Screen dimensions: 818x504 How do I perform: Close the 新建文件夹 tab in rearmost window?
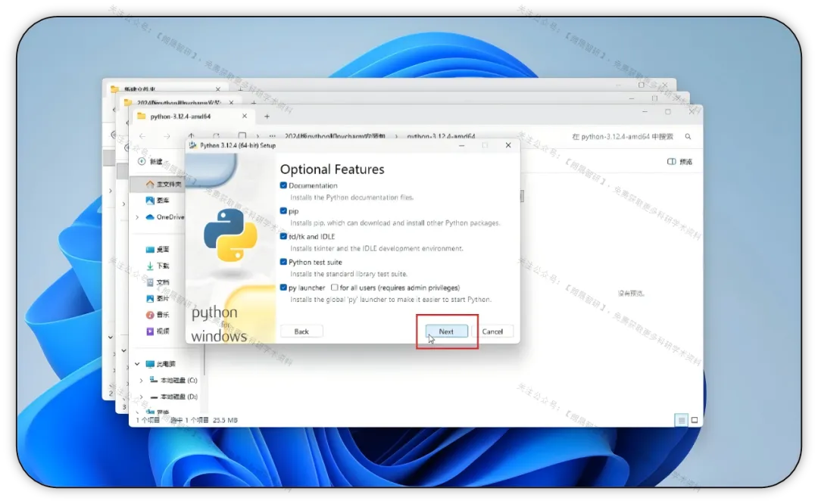pyautogui.click(x=218, y=89)
